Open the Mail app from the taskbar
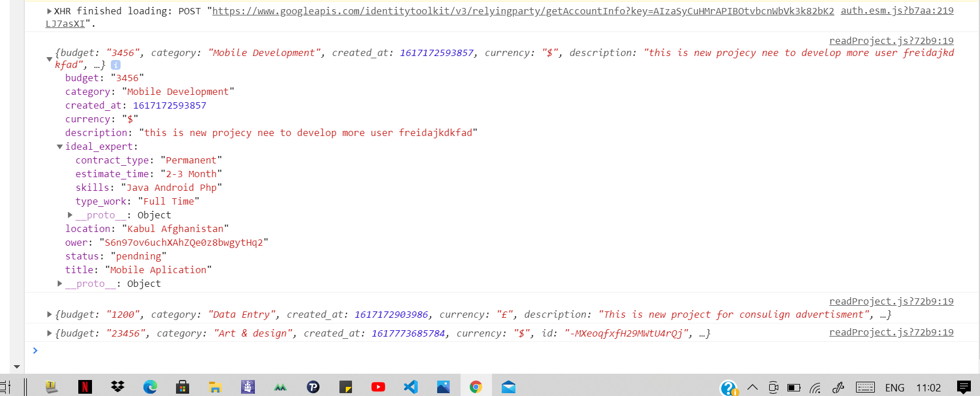980x396 pixels. (x=509, y=387)
